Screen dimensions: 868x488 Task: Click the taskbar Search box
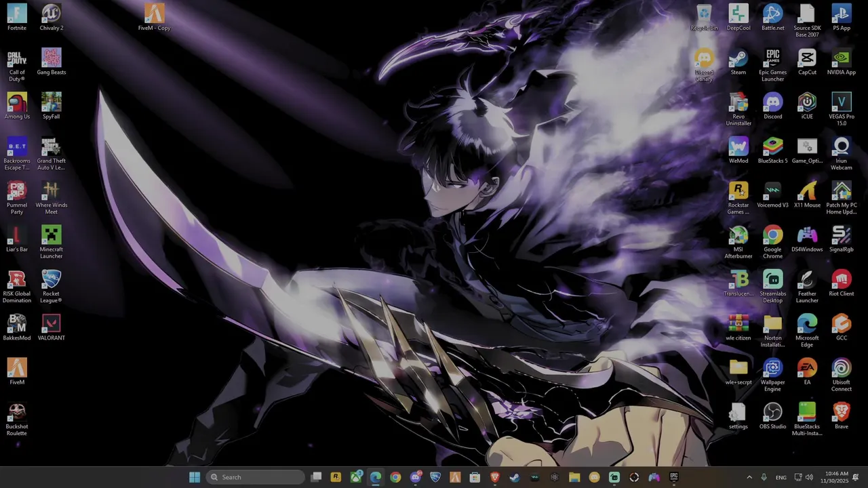tap(256, 477)
